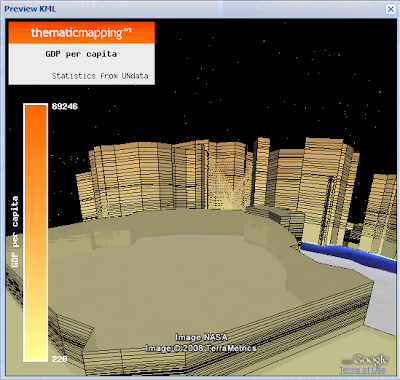Select the 'GDP per capita' map title
Viewport: 400px width, 380px height.
click(81, 54)
